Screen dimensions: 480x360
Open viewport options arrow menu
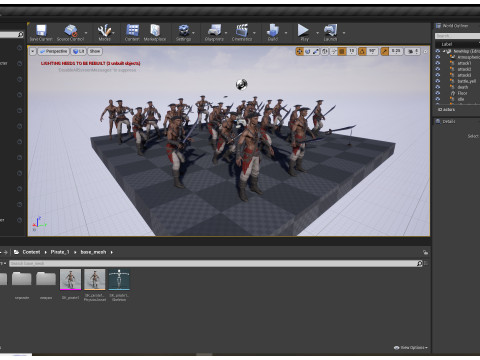tap(33, 51)
